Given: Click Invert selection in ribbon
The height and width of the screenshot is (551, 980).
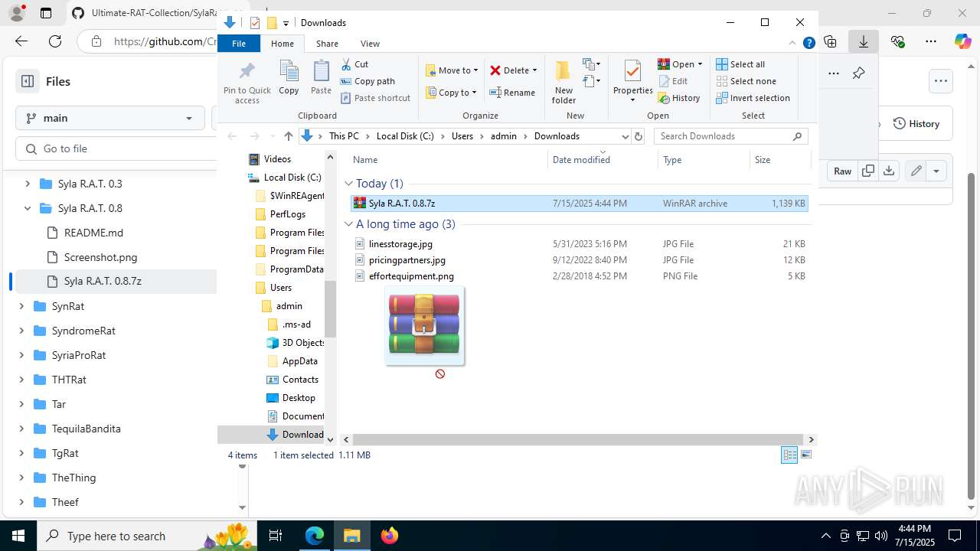Looking at the screenshot, I should click(753, 98).
